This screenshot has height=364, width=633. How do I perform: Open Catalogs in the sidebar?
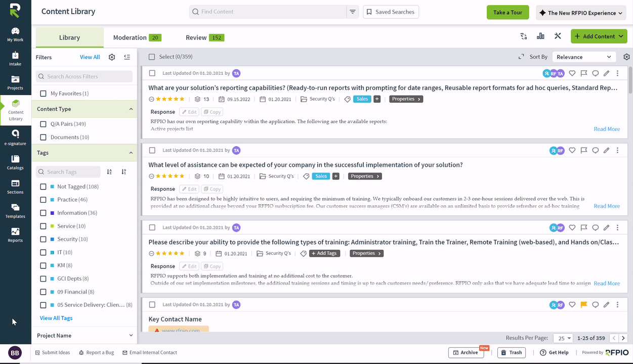click(15, 162)
